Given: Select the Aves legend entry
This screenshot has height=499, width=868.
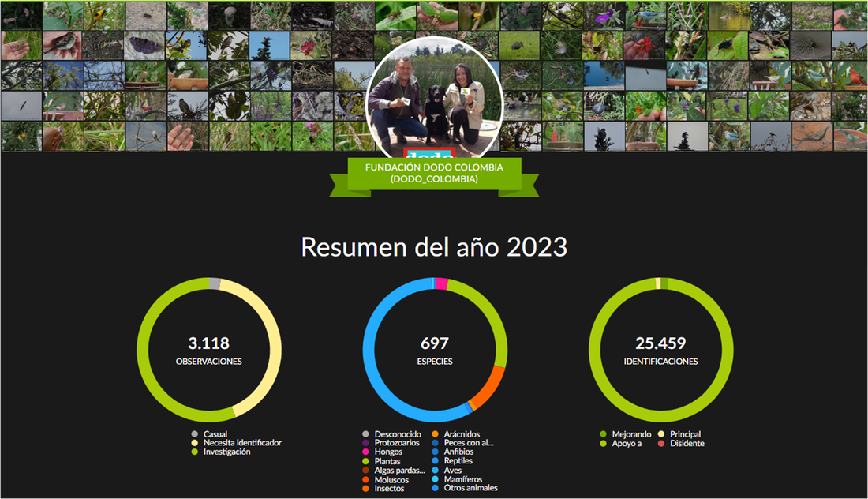Looking at the screenshot, I should click(446, 471).
